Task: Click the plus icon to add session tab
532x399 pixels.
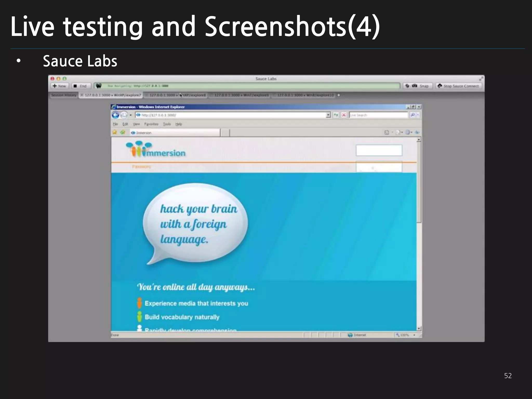Action: [339, 95]
